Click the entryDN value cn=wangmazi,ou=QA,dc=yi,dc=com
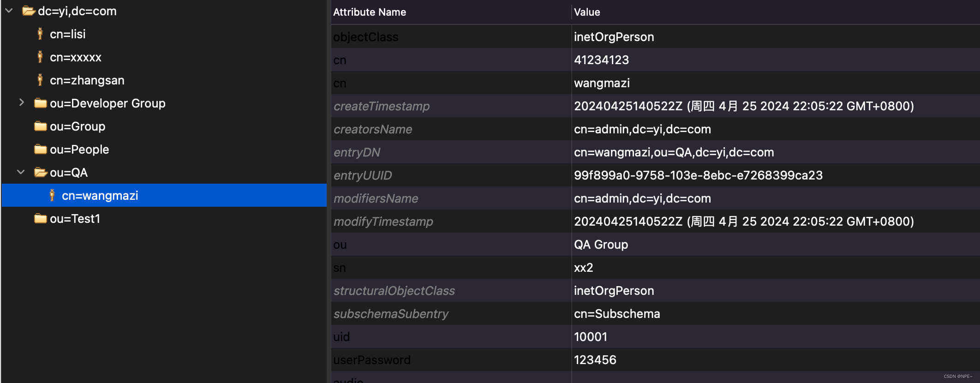This screenshot has height=383, width=980. (674, 152)
